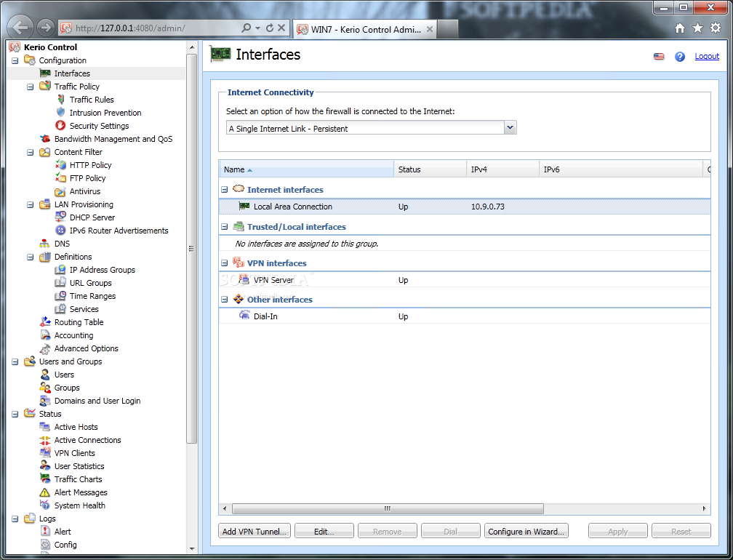The image size is (733, 560).
Task: Click the HTTP Policy icon
Action: (x=60, y=164)
